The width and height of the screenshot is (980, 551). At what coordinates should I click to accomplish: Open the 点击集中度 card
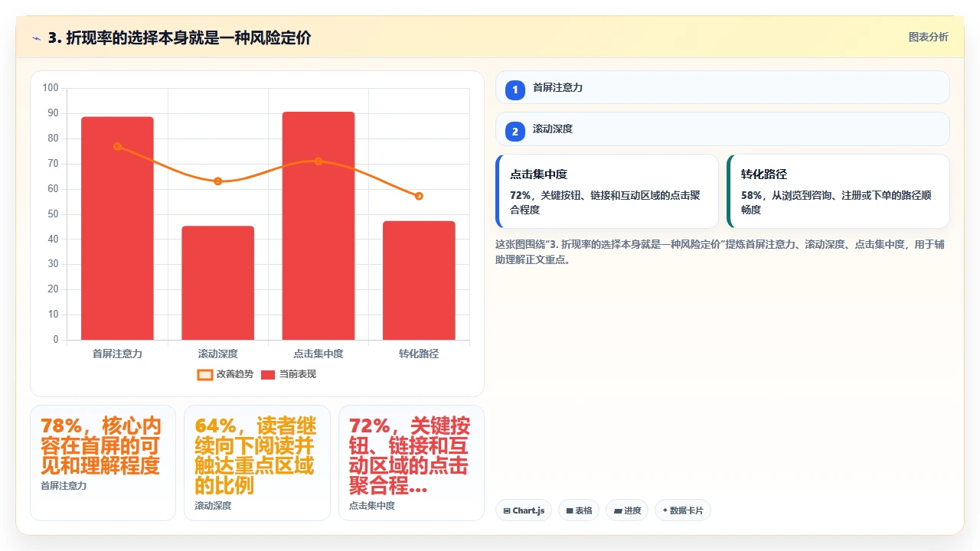tap(607, 191)
